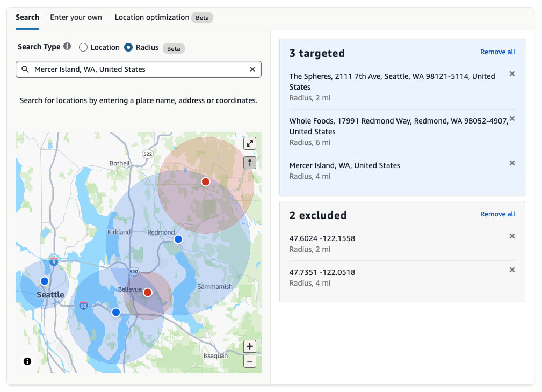542x392 pixels.
Task: Switch to the Enter your own tab
Action: tap(76, 17)
